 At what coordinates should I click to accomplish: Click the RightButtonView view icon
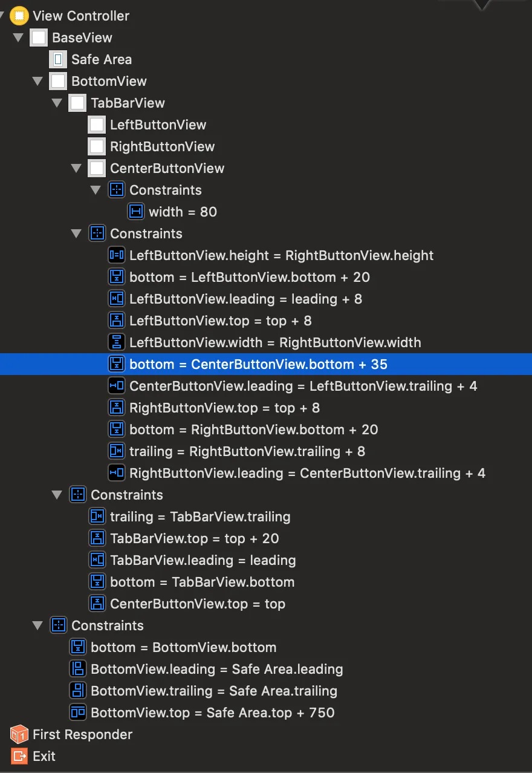[x=97, y=146]
